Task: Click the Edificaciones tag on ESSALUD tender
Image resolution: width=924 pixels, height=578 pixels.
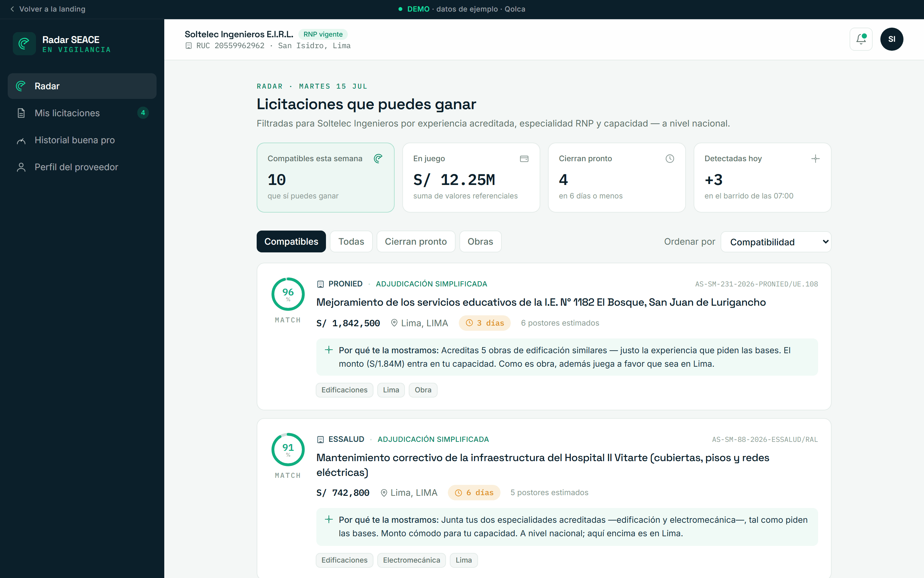Action: [x=344, y=560]
